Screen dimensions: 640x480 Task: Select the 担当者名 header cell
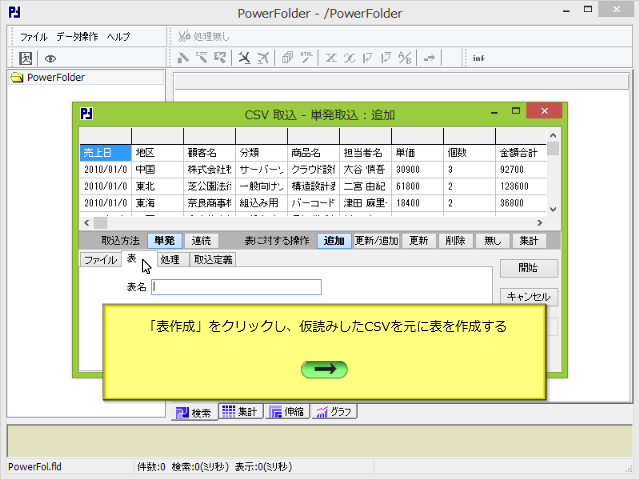coord(365,153)
